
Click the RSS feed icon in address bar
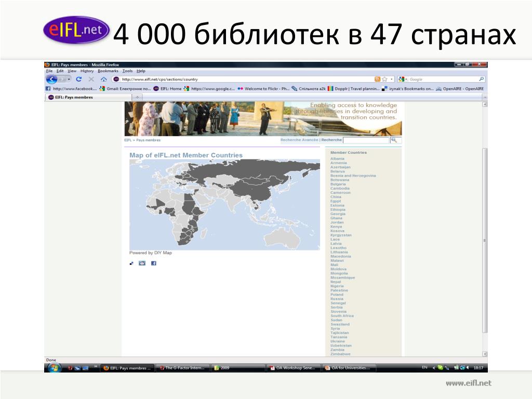377,79
